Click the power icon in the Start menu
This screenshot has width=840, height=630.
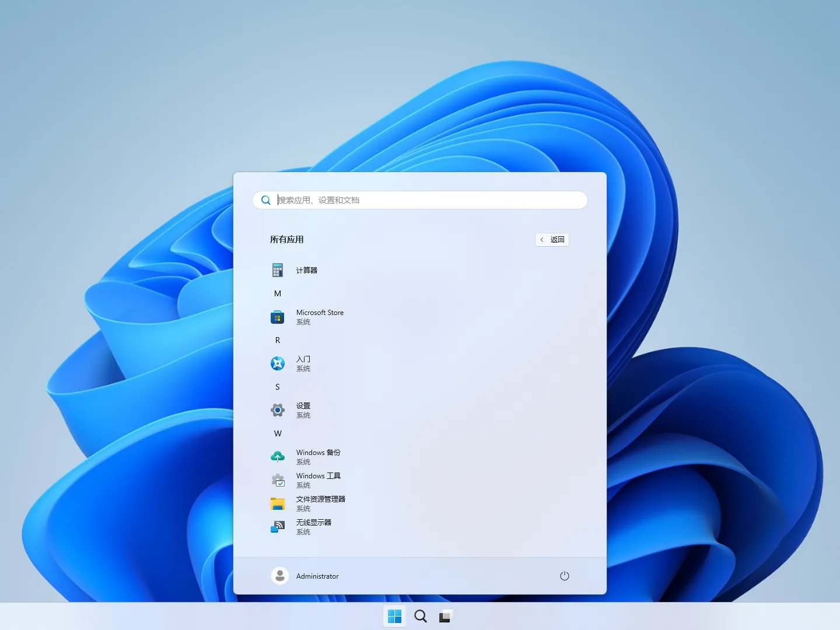point(564,576)
